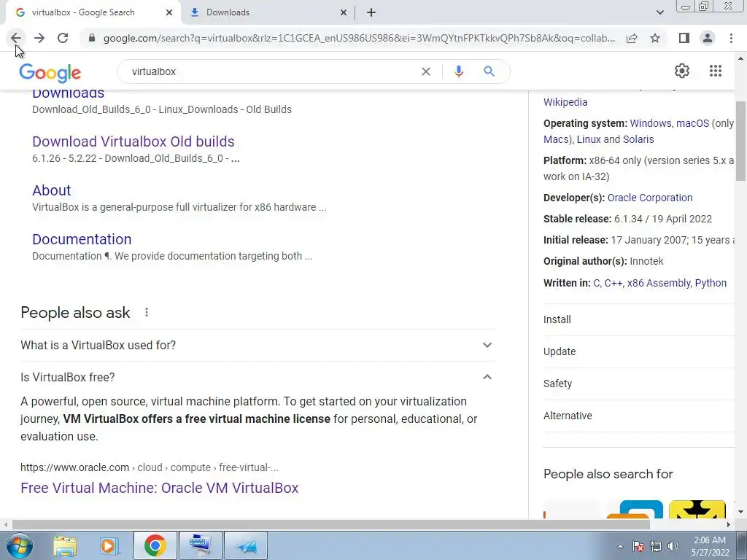Start voice search with the microphone
Image resolution: width=747 pixels, height=560 pixels.
458,71
